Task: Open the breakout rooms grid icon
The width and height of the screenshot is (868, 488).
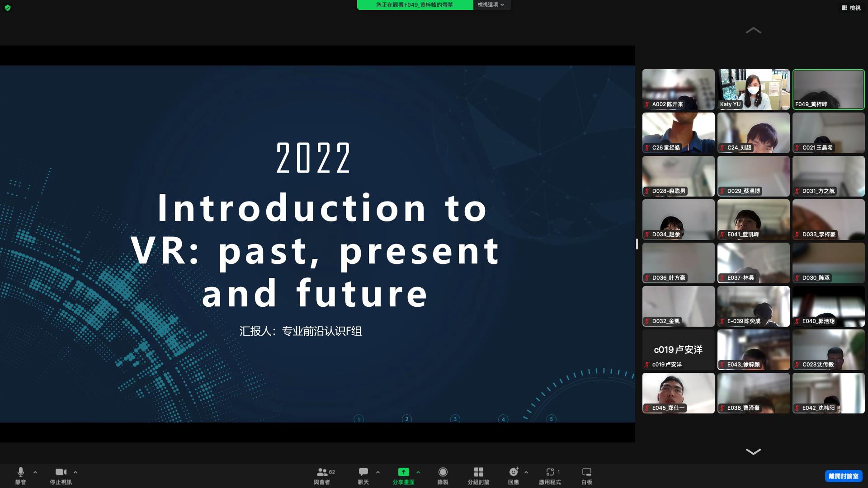Action: click(478, 472)
